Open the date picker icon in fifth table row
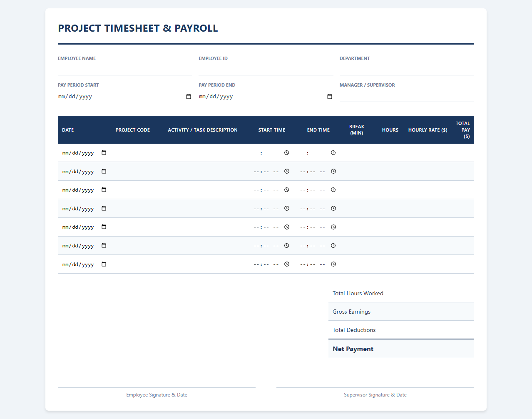Screen dimensions: 532x419 coord(104,227)
